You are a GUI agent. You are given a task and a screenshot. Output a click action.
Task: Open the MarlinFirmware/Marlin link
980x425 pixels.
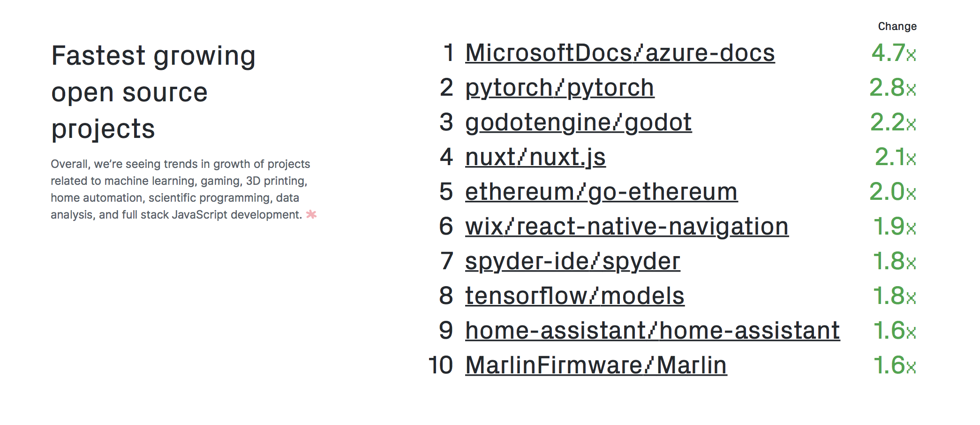click(x=596, y=365)
